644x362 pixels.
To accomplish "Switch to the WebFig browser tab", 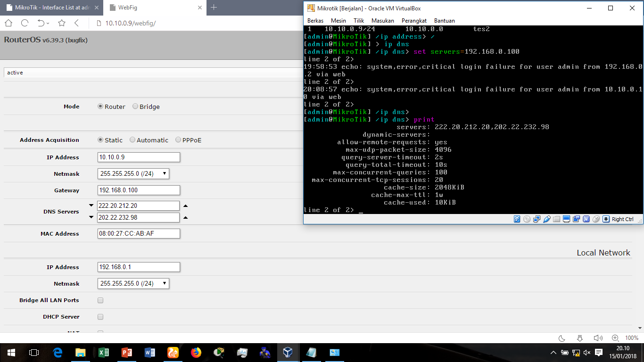I will tap(155, 8).
